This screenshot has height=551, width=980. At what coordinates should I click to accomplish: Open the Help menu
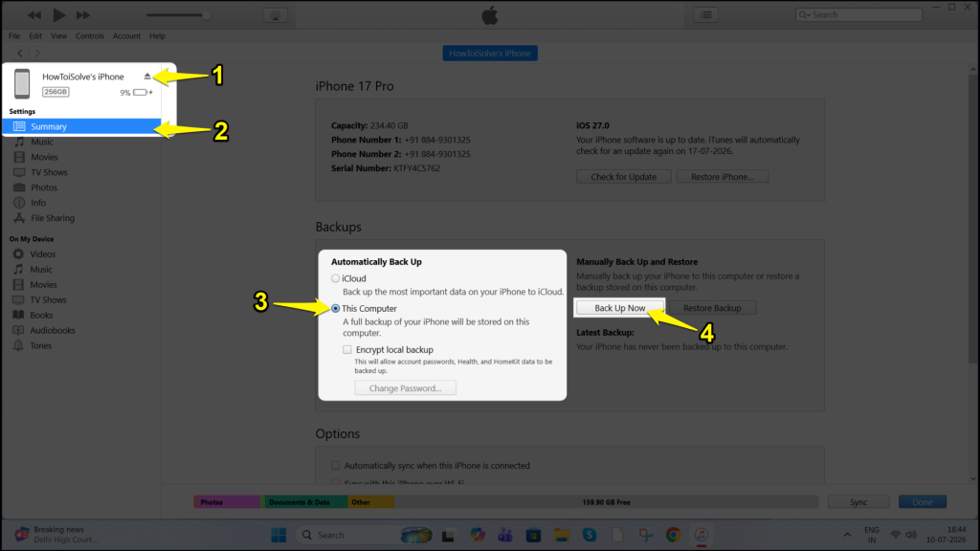coord(157,35)
